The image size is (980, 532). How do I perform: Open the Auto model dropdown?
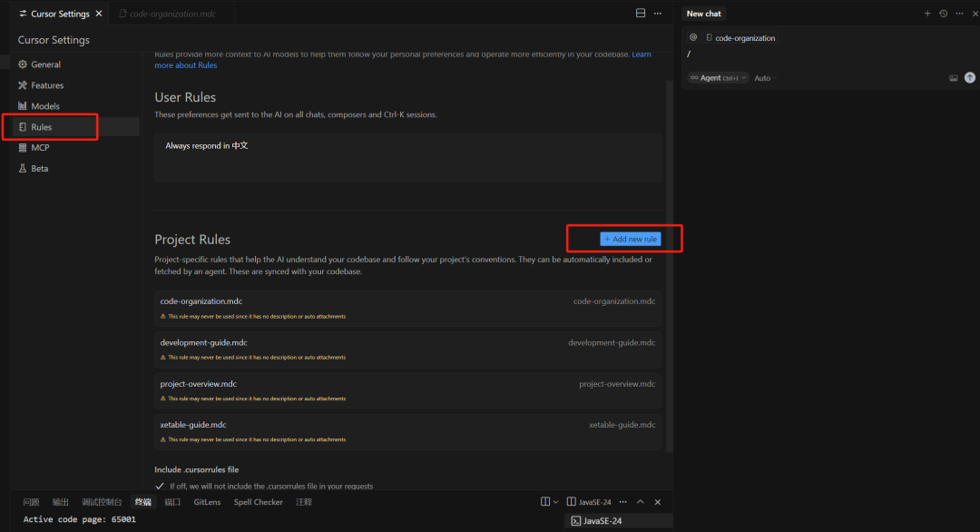click(x=765, y=78)
